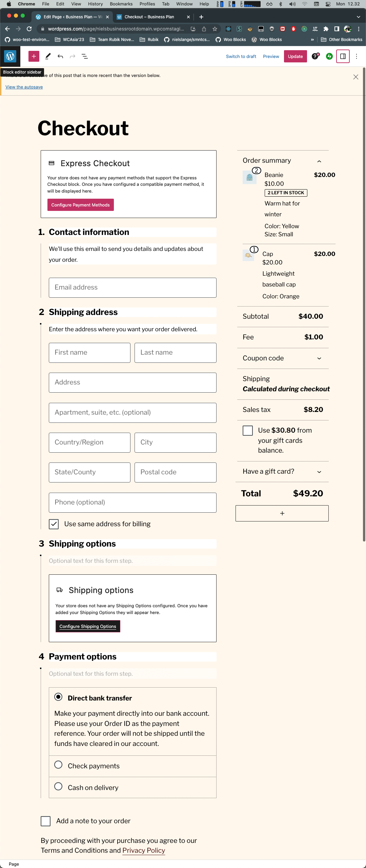
Task: Click the Redo icon
Action: pyautogui.click(x=73, y=56)
